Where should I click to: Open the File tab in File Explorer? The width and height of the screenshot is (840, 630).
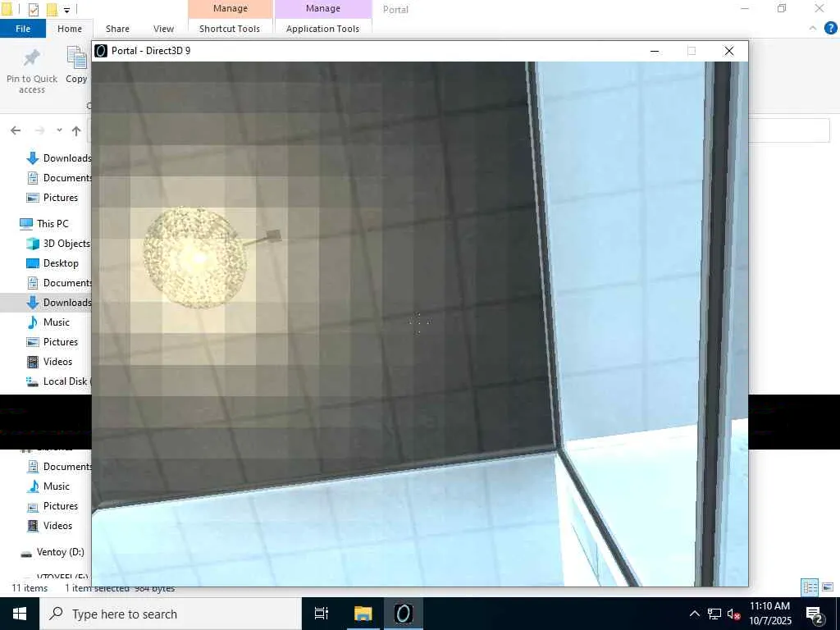(x=22, y=29)
